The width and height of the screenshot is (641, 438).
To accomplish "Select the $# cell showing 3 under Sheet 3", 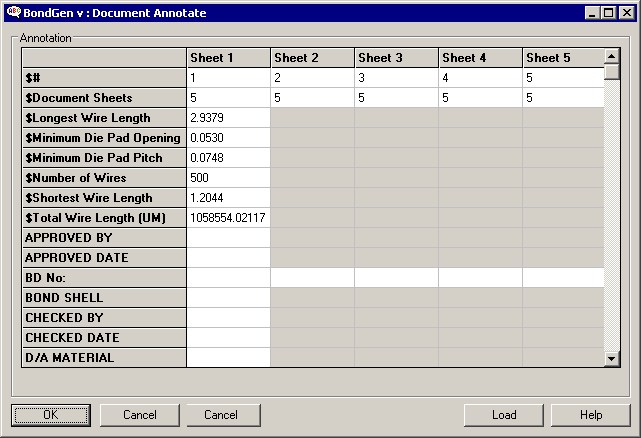I will (397, 78).
